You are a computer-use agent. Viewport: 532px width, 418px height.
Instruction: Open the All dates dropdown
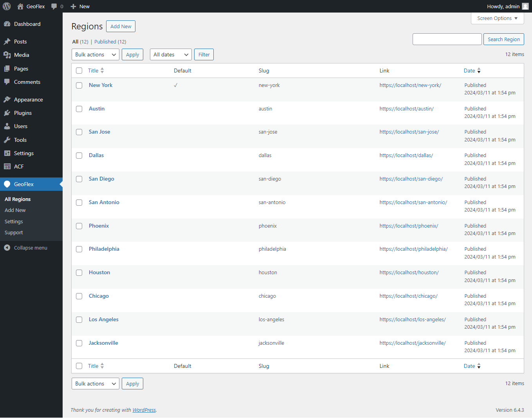tap(171, 54)
